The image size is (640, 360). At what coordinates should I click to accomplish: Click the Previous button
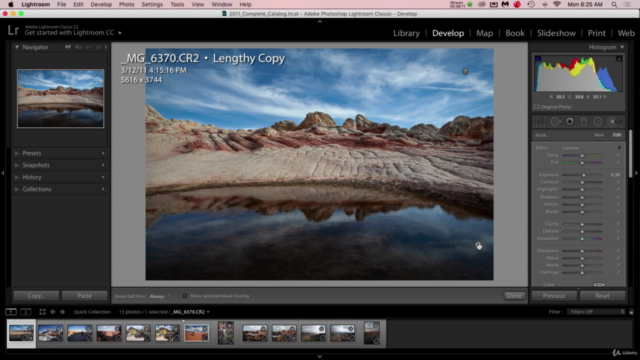554,296
